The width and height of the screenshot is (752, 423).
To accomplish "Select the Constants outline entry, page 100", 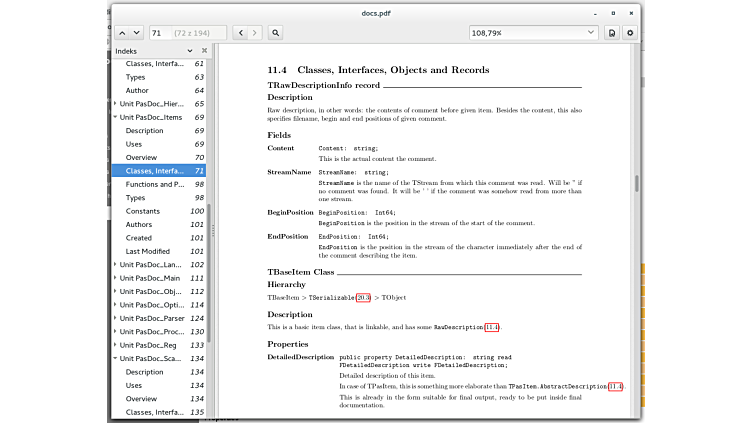I will [x=143, y=211].
